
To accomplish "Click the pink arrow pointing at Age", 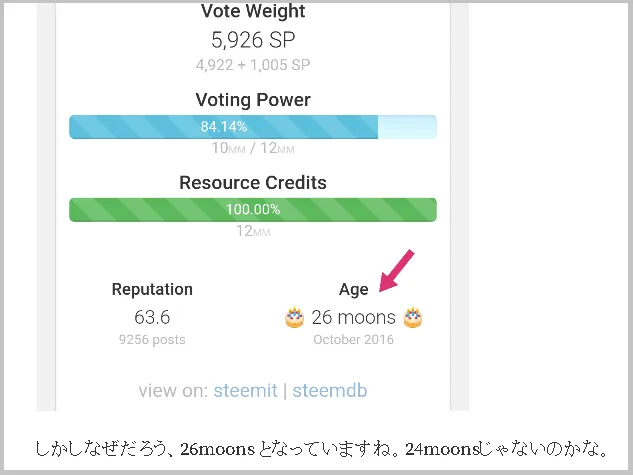I will point(397,270).
